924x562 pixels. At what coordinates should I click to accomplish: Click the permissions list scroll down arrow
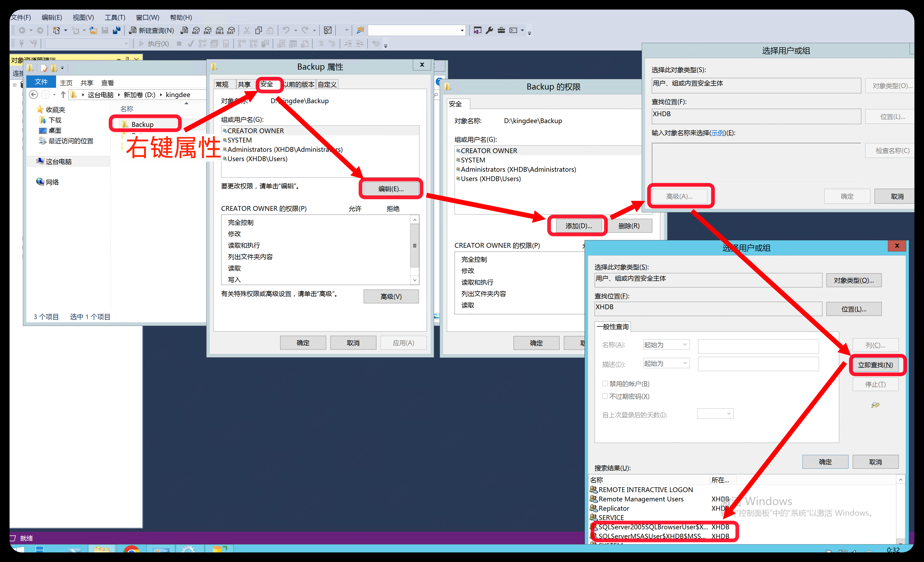click(414, 280)
